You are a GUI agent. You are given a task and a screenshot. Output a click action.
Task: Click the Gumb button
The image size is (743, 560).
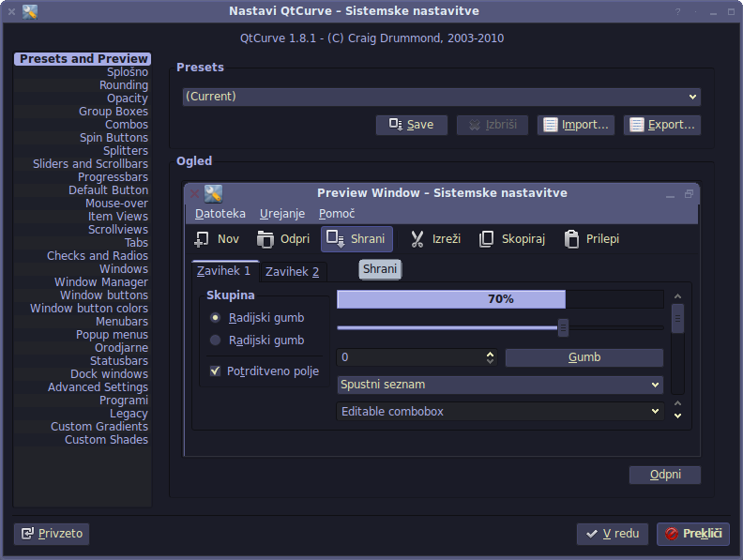(584, 357)
